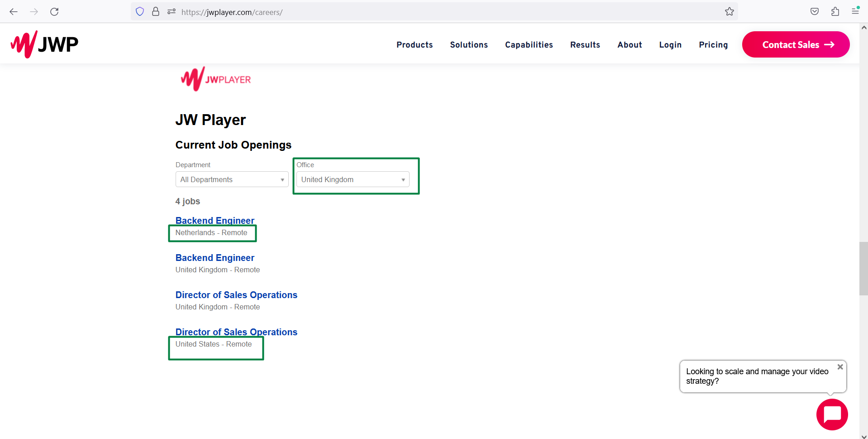Open the tracking protection shield icon
This screenshot has width=868, height=439.
coord(140,12)
